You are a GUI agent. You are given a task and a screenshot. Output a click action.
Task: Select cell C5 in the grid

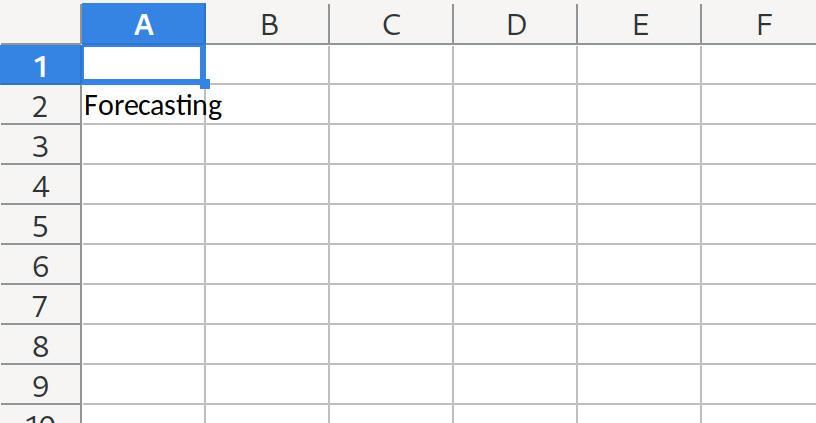[x=391, y=225]
